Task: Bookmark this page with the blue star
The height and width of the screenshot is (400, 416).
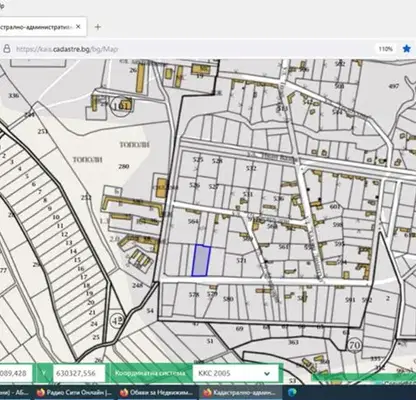Action: (x=406, y=49)
